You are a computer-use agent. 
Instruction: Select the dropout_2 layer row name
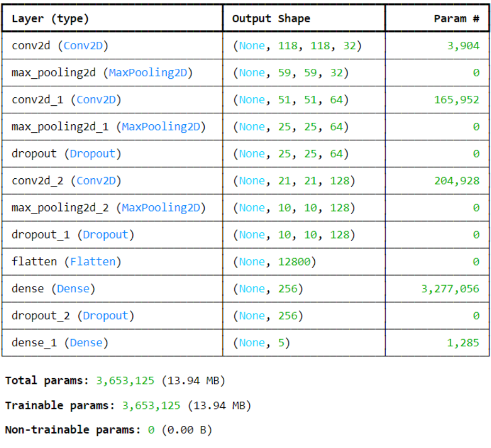pos(40,315)
